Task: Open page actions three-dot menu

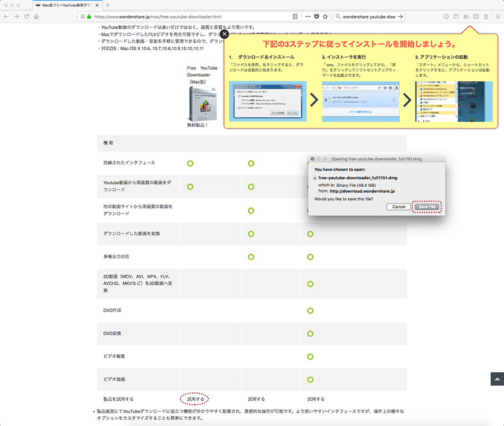Action: [307, 16]
